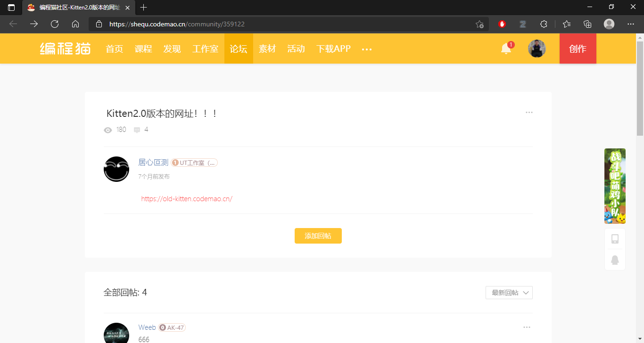Click the 全部回帖: 4 heading
The width and height of the screenshot is (644, 343).
tap(125, 293)
